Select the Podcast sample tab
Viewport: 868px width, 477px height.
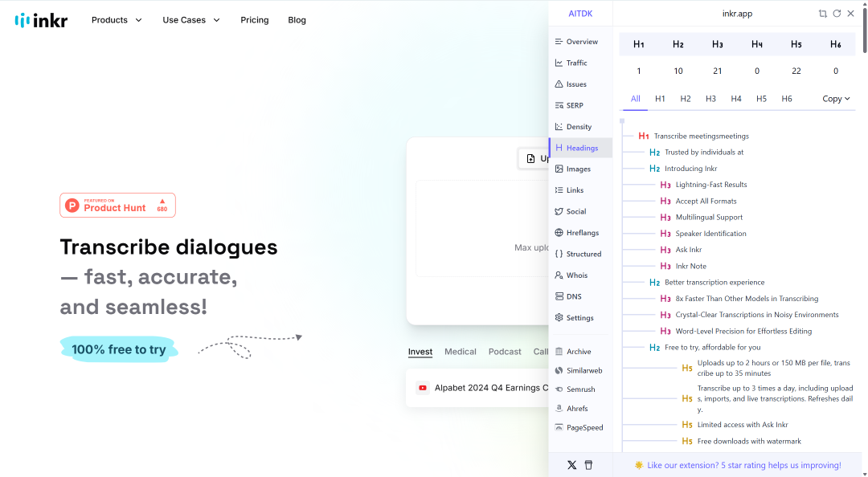tap(505, 352)
